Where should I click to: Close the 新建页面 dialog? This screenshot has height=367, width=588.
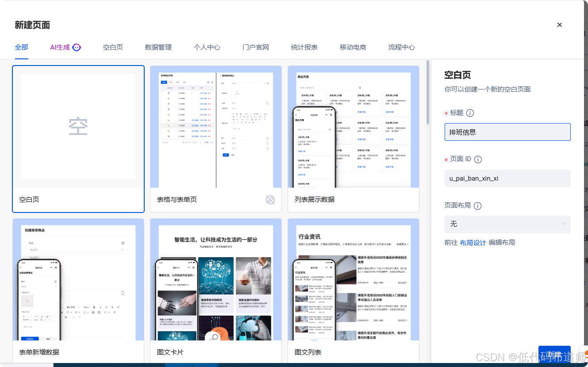(559, 25)
